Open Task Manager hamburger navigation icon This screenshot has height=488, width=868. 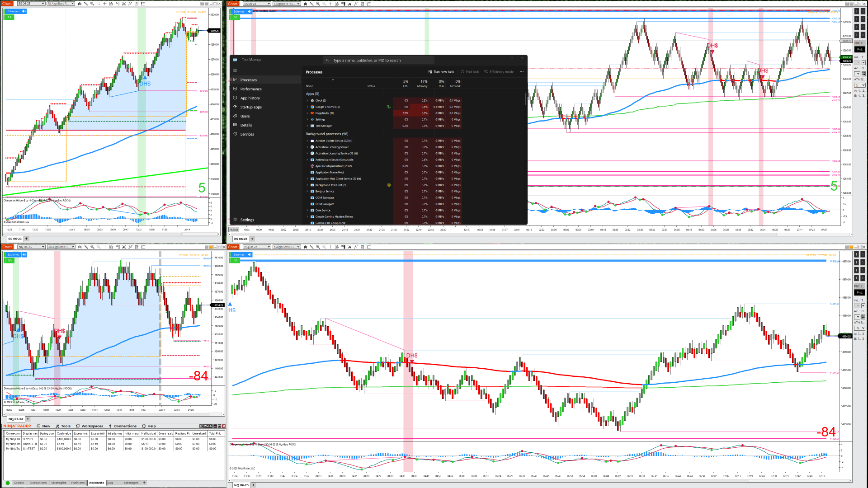[x=235, y=70]
